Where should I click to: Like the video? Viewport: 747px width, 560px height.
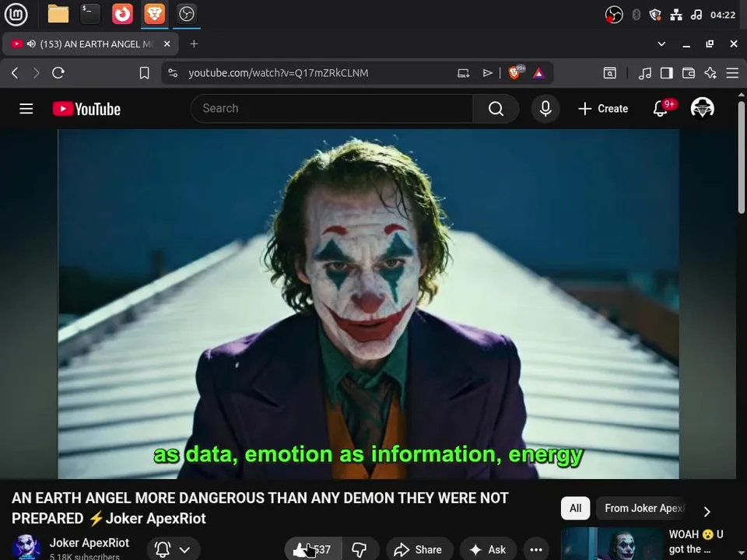pos(313,550)
